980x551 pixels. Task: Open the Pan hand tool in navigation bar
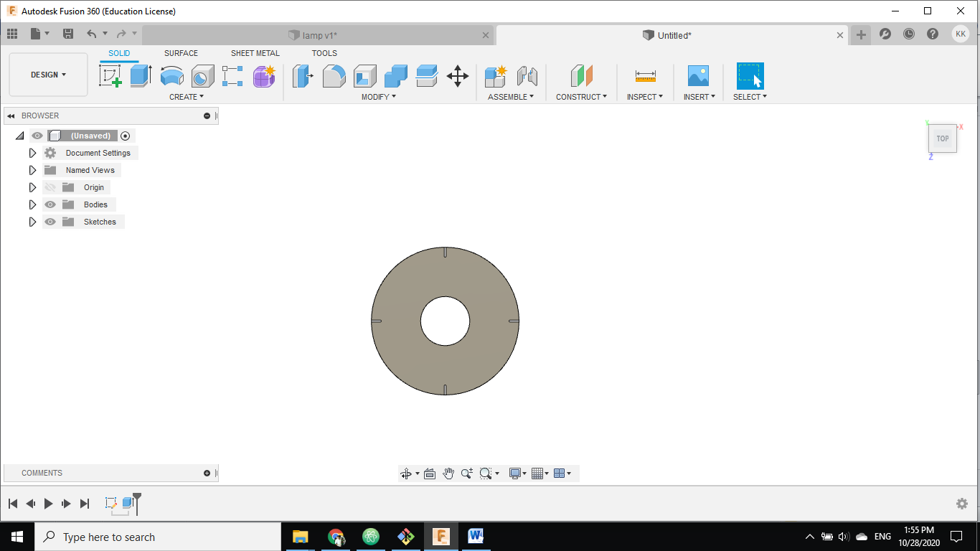[448, 474]
